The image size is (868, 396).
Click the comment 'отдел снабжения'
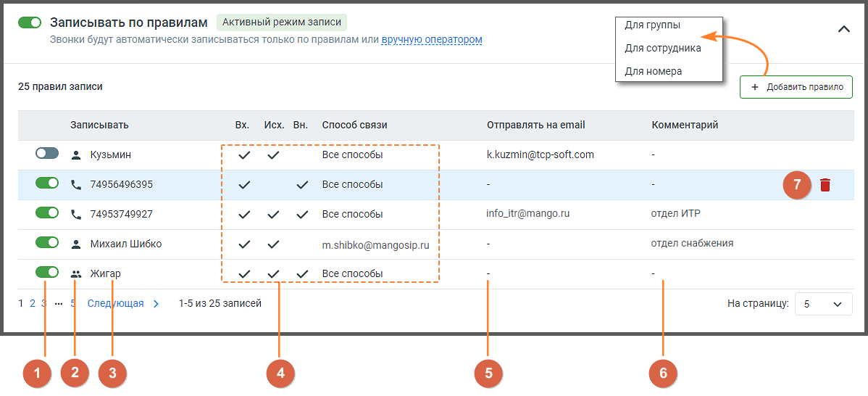pyautogui.click(x=693, y=243)
